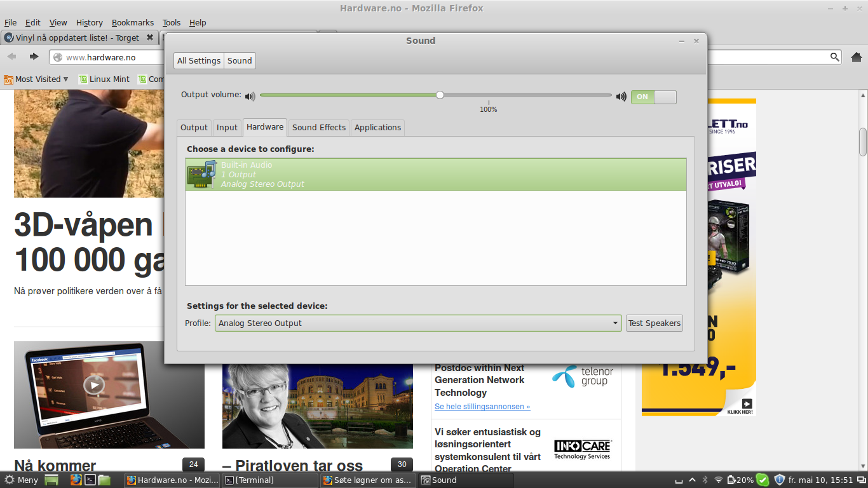
Task: Select the Hardware tab
Action: [x=265, y=126]
